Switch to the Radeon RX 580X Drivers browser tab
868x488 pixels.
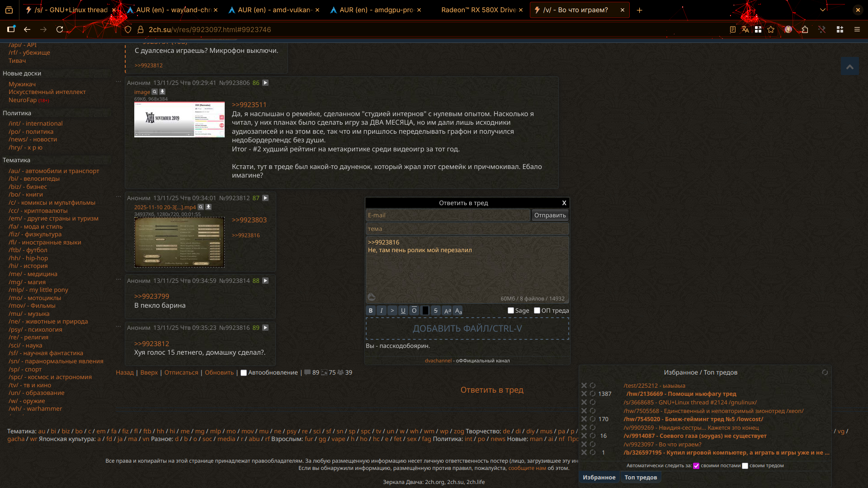pyautogui.click(x=478, y=10)
